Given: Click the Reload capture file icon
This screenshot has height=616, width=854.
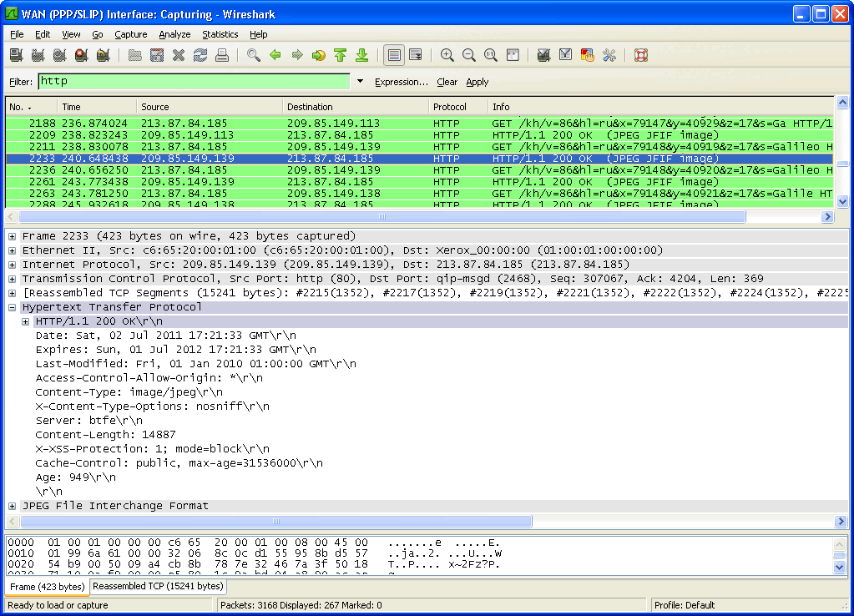Looking at the screenshot, I should [200, 56].
